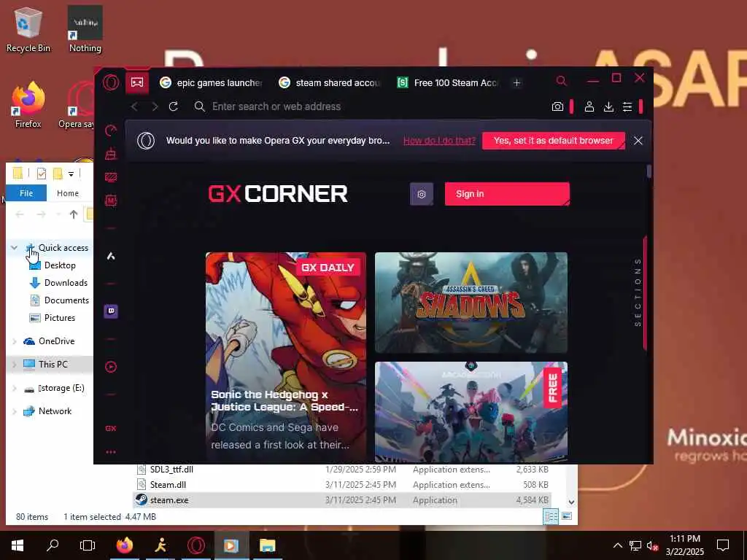Screen dimensions: 747x560
Task: Open File Explorer from the taskbar
Action: [267, 545]
